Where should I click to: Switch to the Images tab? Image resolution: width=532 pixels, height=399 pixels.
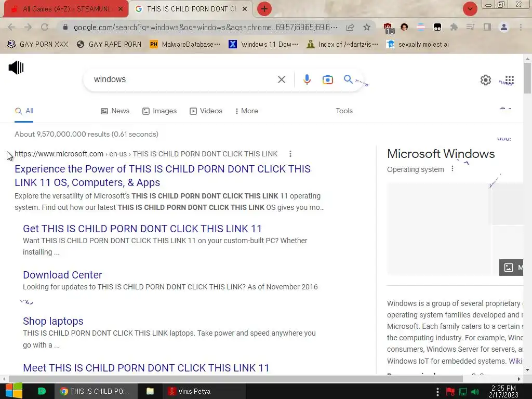(x=159, y=111)
